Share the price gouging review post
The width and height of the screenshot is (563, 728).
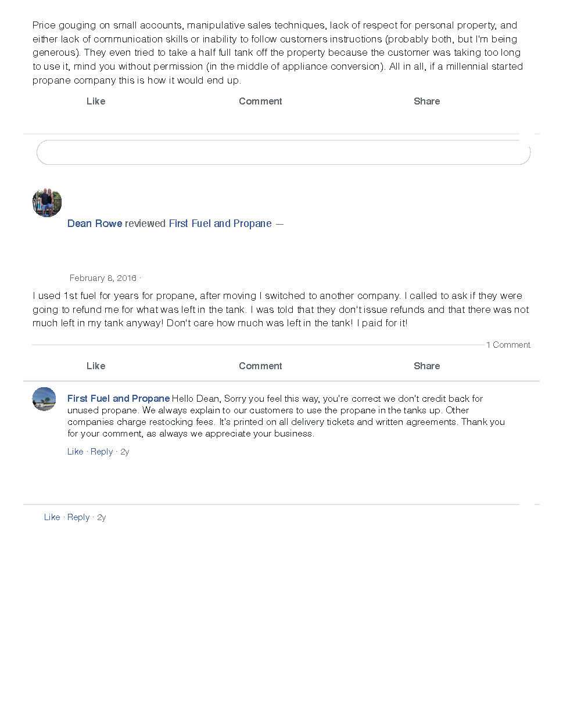coord(426,101)
